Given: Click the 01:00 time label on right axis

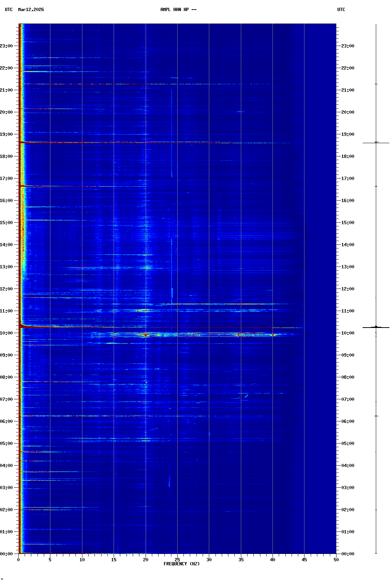Looking at the screenshot, I should (x=348, y=532).
